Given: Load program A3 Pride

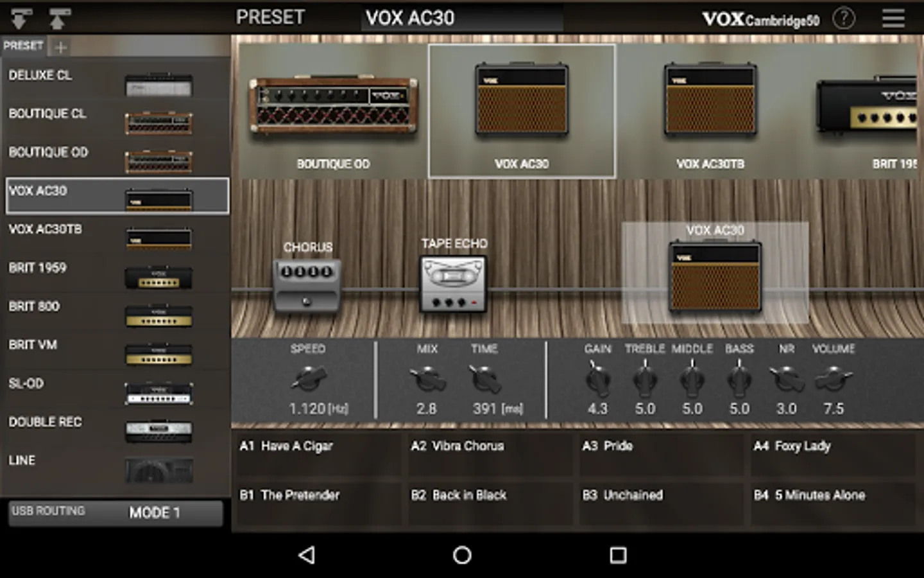Looking at the screenshot, I should pos(660,454).
